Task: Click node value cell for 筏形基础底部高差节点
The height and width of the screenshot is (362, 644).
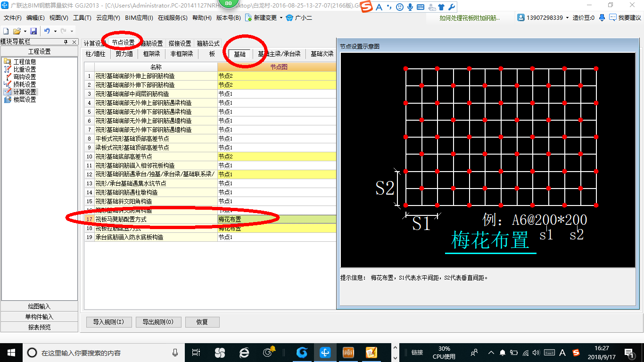Action: coord(277,156)
